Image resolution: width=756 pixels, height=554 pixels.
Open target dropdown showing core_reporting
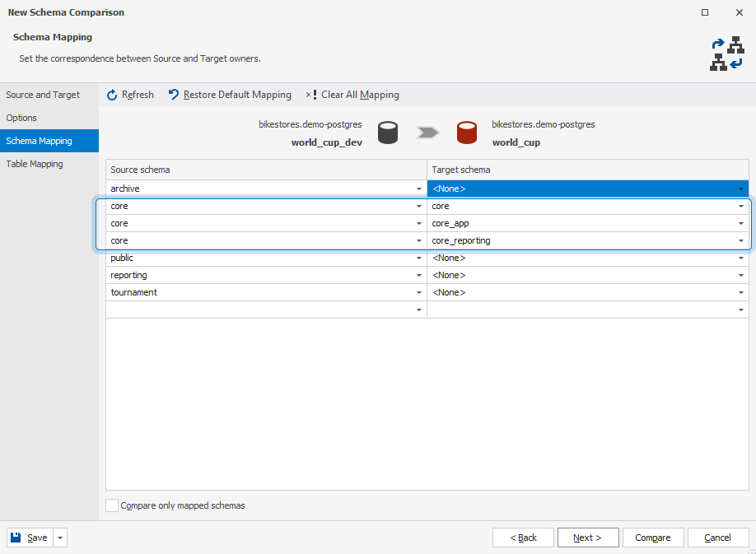[741, 241]
